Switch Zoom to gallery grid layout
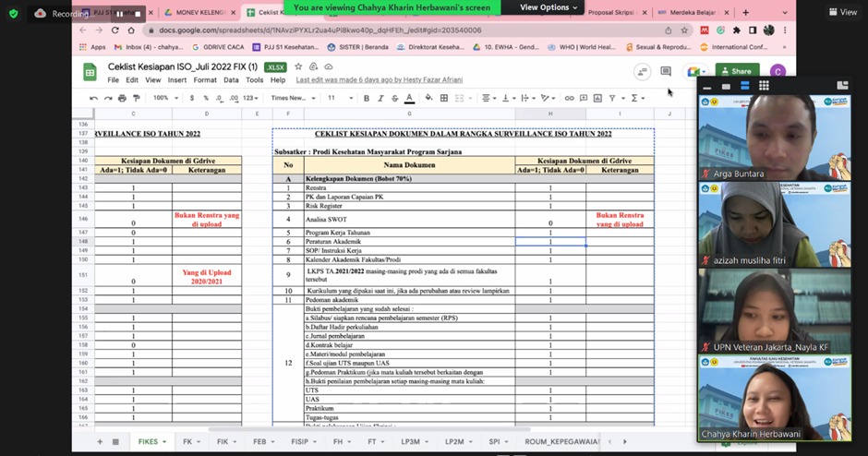Viewport: 868px width, 456px height. (764, 86)
